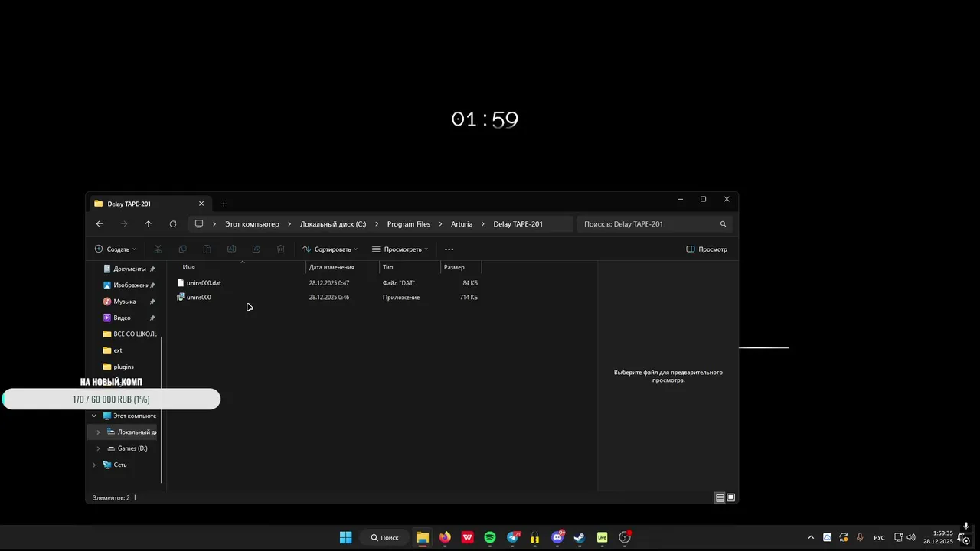This screenshot has width=980, height=551.
Task: Show hidden system tray icons chevron
Action: 811,537
